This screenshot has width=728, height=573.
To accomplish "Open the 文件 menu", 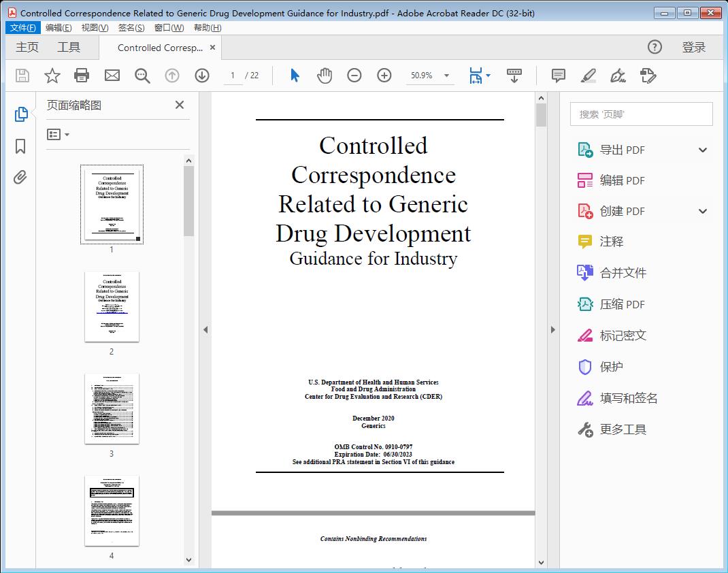I will tap(22, 28).
